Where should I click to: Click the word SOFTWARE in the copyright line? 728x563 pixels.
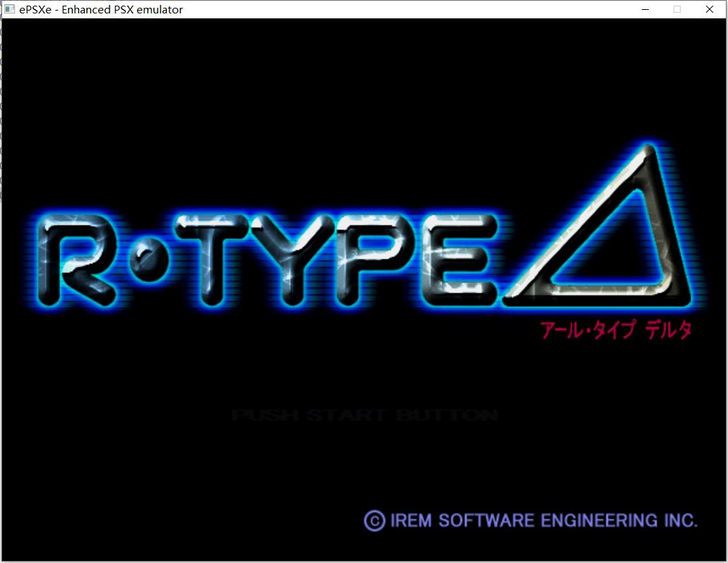[x=486, y=521]
